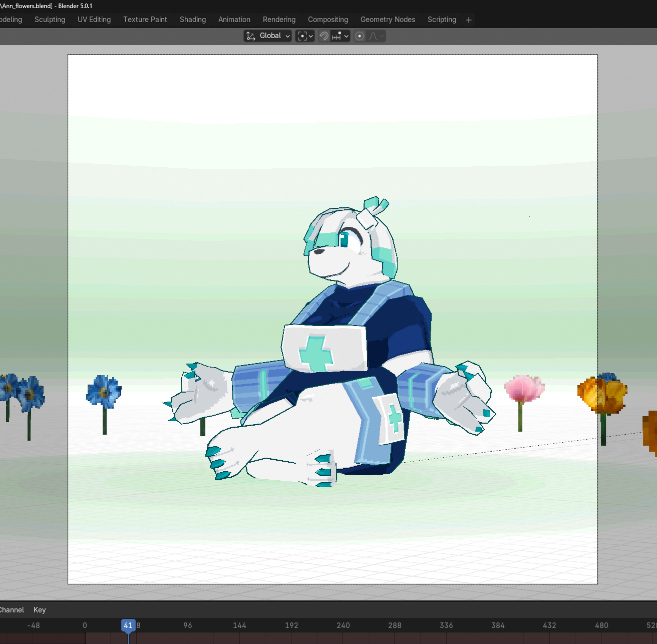Click the teal cross on the character's chest
Viewport: 657px width, 644px height.
(315, 353)
